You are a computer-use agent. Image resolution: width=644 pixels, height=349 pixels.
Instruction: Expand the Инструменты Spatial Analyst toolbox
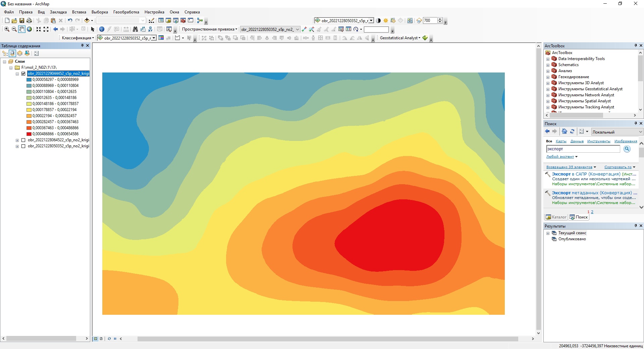pos(548,101)
